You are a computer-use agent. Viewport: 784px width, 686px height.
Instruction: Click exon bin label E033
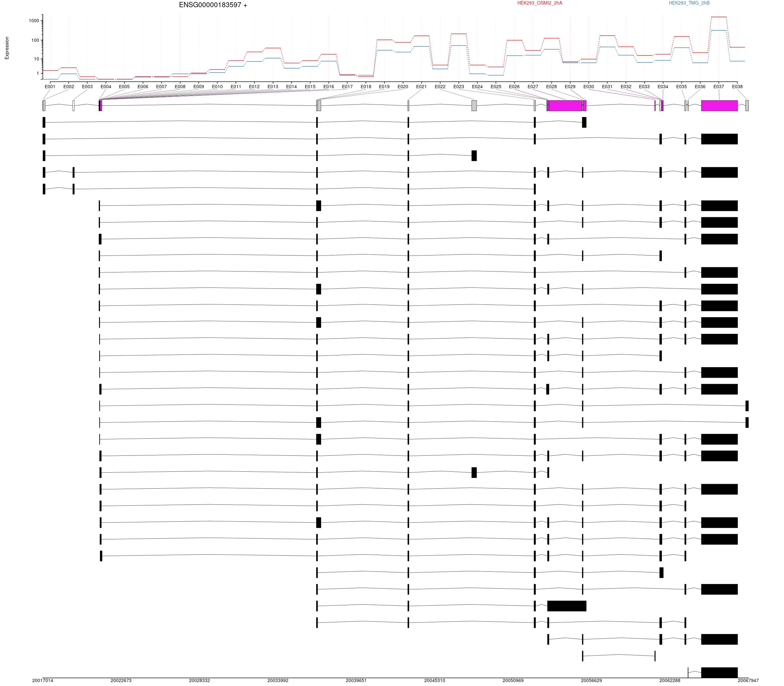click(x=644, y=87)
